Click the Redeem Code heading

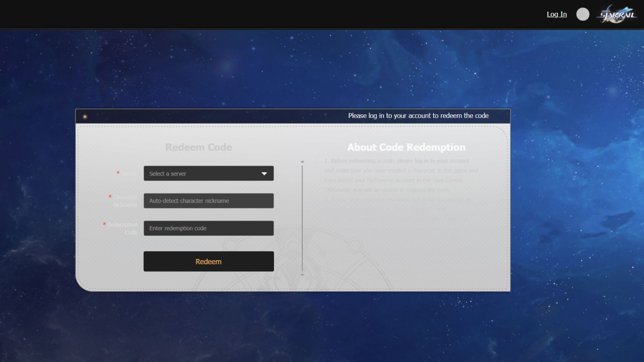(x=198, y=147)
